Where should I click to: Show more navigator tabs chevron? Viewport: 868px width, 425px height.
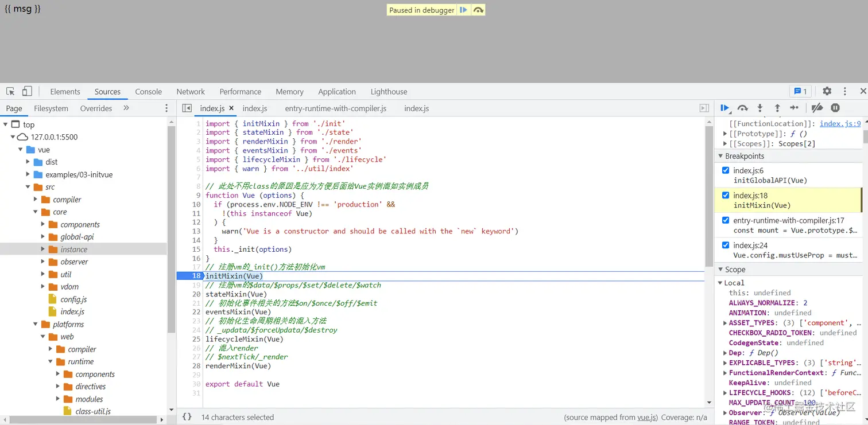tap(126, 108)
